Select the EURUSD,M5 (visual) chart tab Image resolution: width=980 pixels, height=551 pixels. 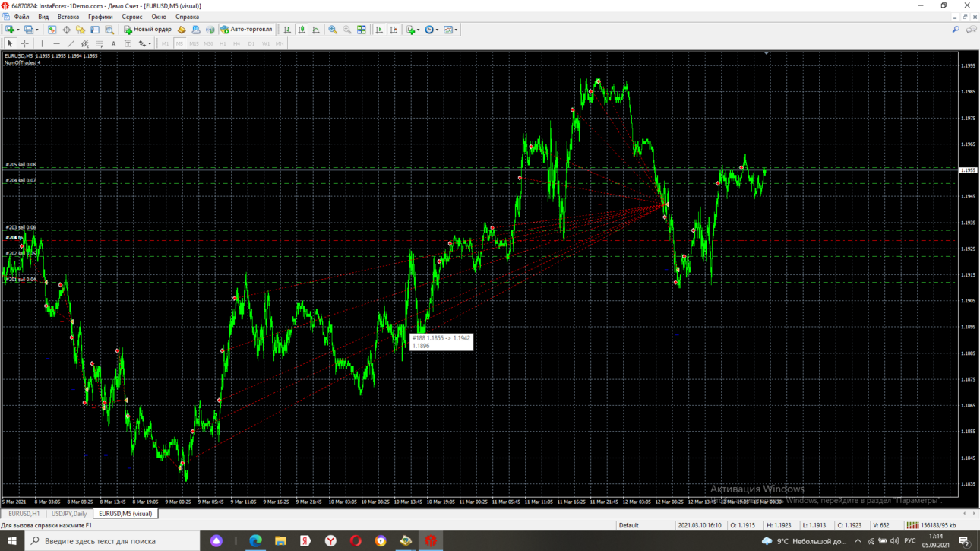125,514
